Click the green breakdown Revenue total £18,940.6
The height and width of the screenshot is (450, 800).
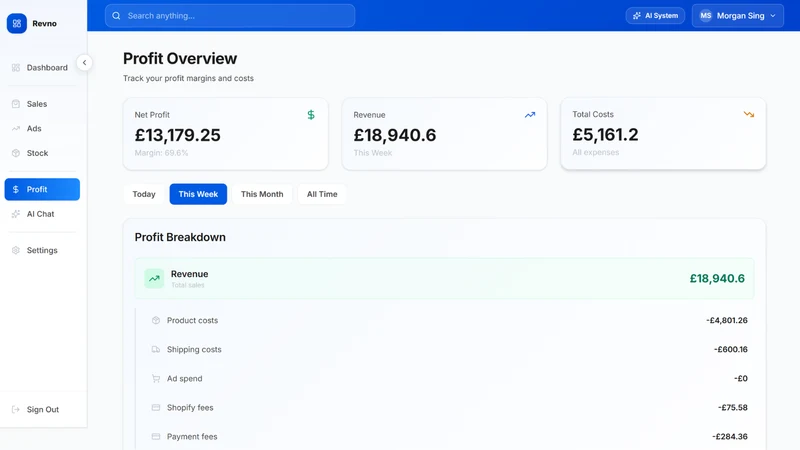click(717, 279)
